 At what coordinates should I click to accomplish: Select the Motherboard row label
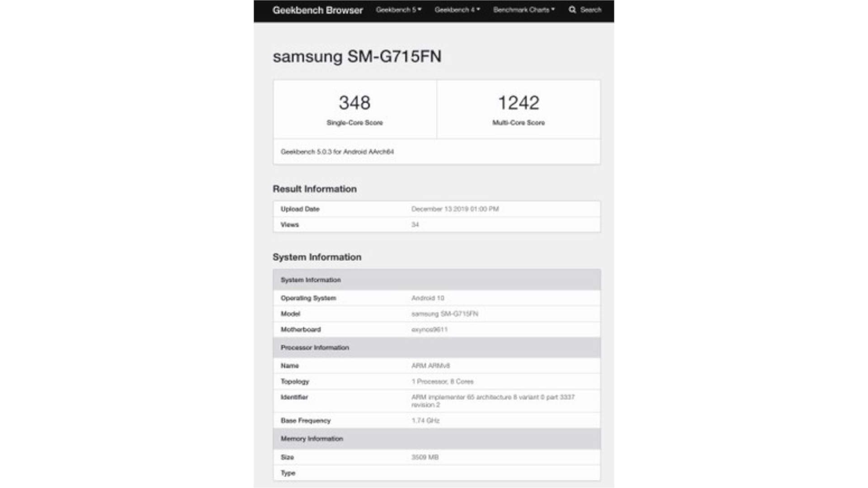[301, 329]
